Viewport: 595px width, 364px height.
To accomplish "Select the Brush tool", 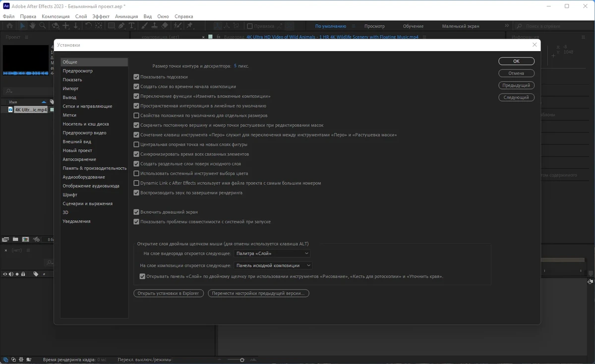I will point(145,26).
